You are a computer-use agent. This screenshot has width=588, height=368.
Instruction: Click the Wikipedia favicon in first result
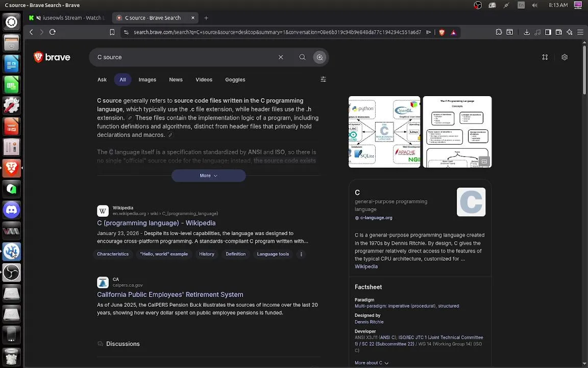click(x=103, y=211)
